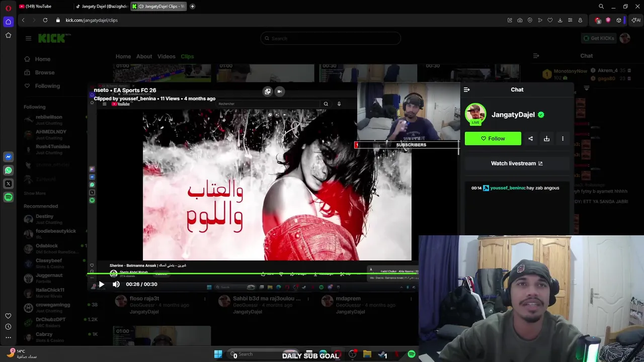644x362 pixels.
Task: Toggle theater mode icon above clip
Action: click(268, 91)
